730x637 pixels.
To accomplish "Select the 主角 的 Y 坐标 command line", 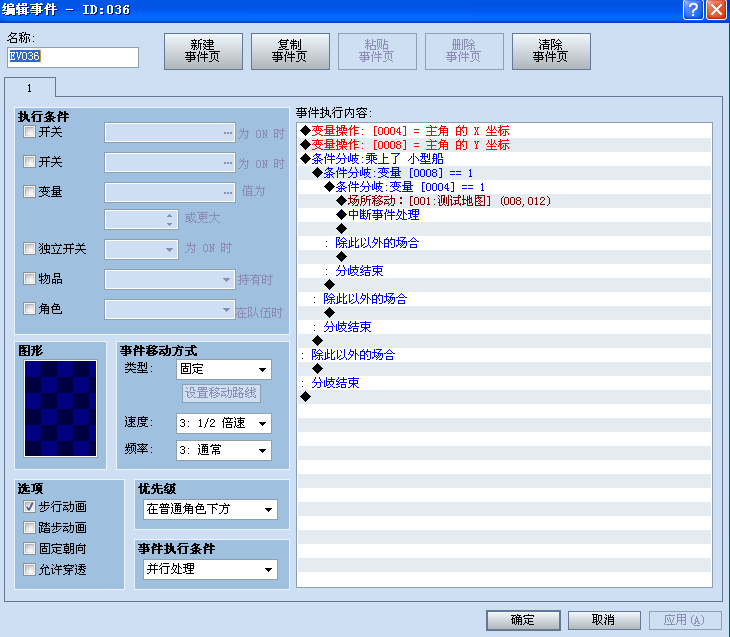I will click(x=504, y=145).
